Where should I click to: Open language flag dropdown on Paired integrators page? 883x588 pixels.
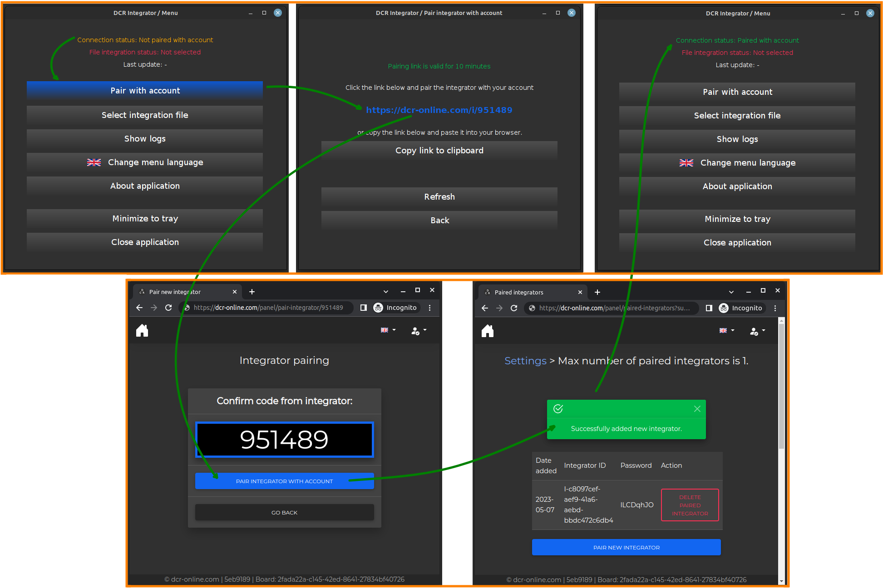727,331
